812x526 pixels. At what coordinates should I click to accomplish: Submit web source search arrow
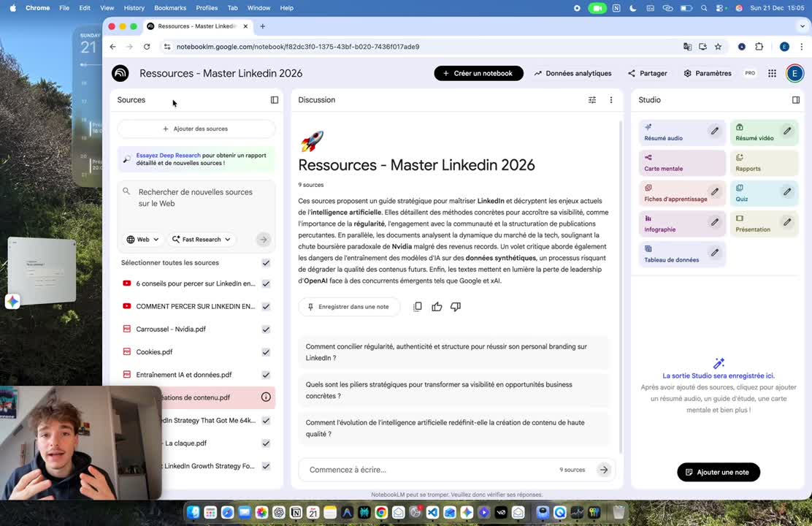(x=263, y=240)
